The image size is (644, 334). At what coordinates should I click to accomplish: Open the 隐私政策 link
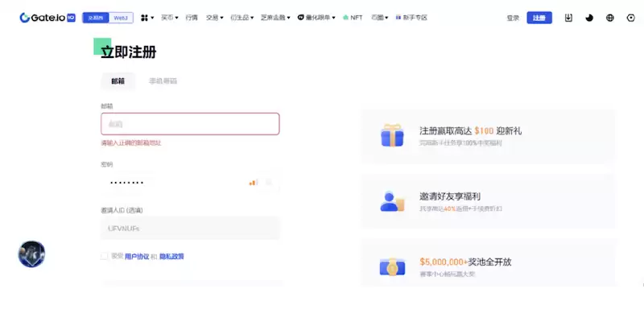(171, 257)
